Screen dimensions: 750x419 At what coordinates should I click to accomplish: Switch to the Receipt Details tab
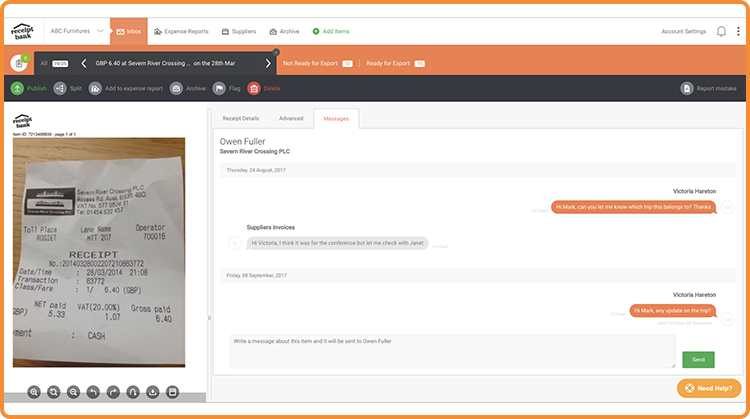click(240, 118)
